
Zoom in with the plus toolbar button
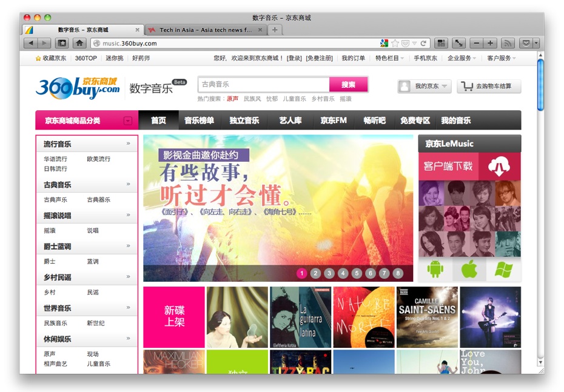point(490,43)
